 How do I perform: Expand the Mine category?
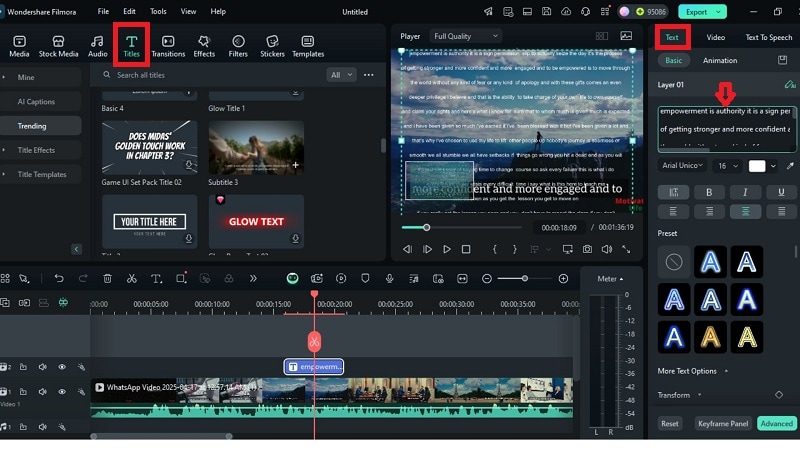click(4, 77)
